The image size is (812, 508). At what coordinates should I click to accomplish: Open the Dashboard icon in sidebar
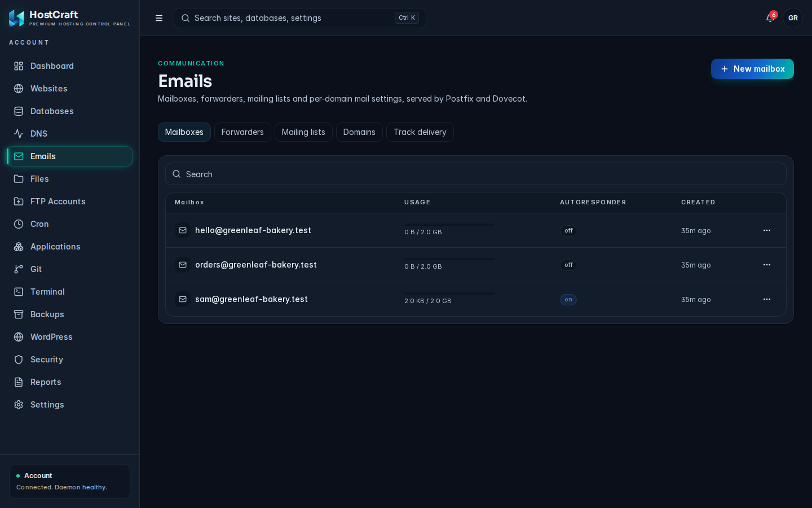point(19,66)
